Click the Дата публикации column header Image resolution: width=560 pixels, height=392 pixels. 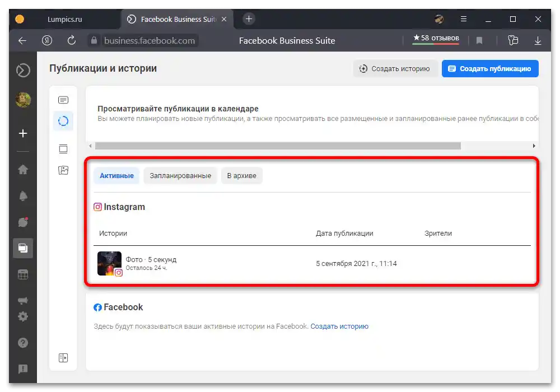pyautogui.click(x=344, y=233)
